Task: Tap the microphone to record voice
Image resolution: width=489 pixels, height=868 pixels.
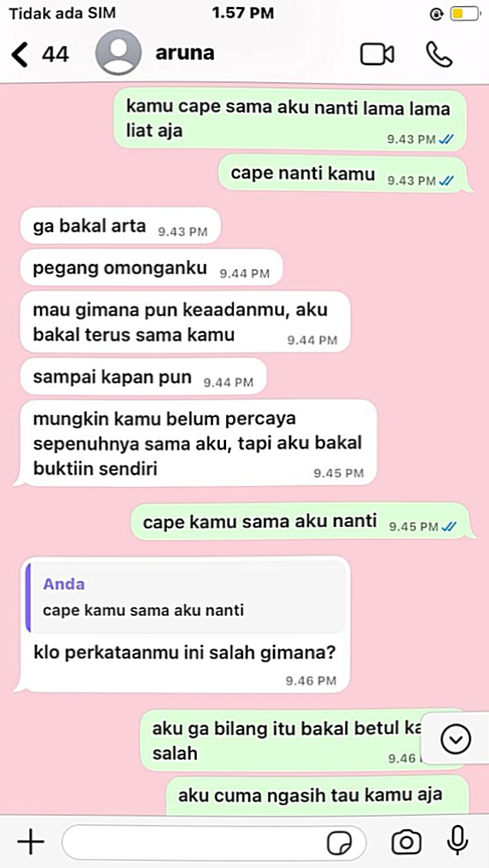Action: pyautogui.click(x=457, y=842)
